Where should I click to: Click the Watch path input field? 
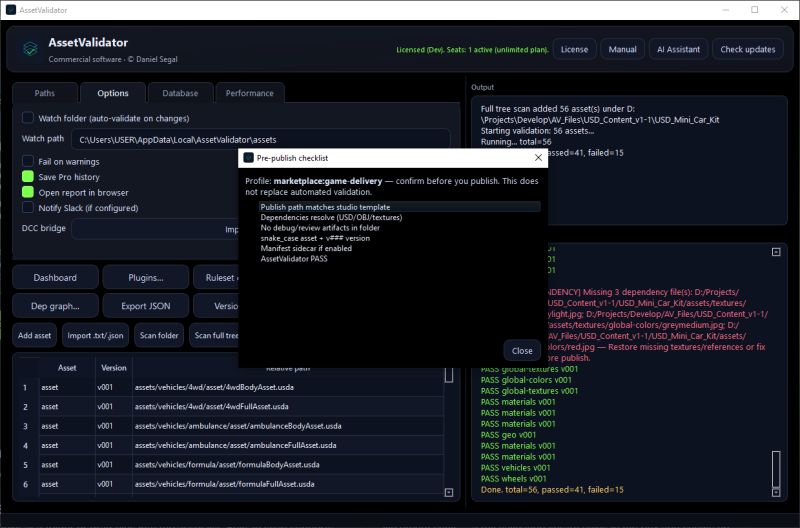tap(261, 139)
